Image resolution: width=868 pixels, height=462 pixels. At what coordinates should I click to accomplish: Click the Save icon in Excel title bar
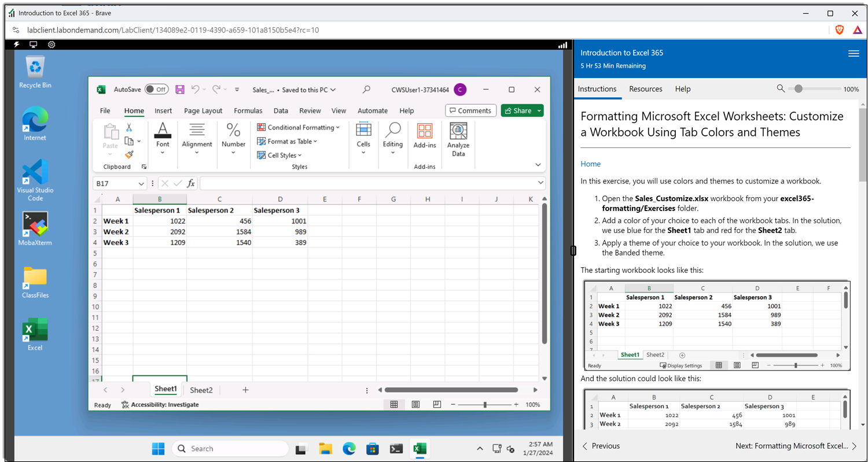[180, 90]
